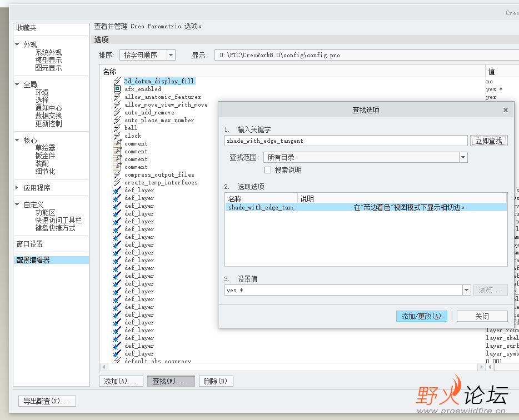
Task: Select the compress_output_files option row
Action: tap(159, 174)
